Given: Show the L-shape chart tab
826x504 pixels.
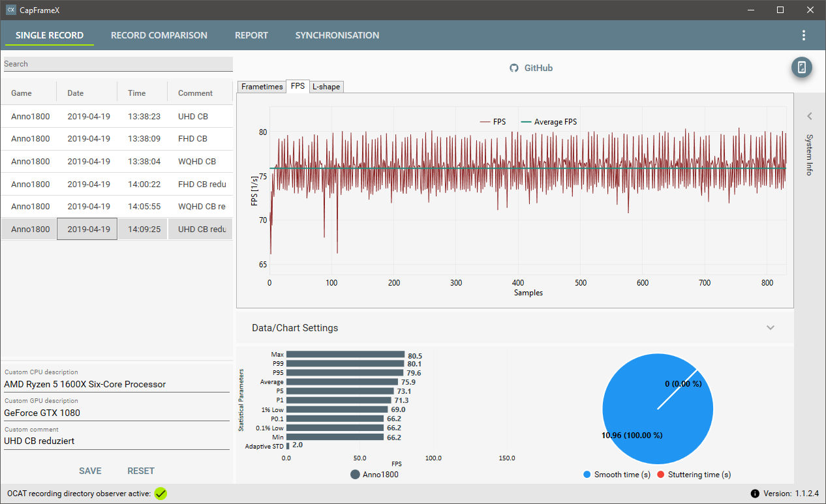Looking at the screenshot, I should (326, 87).
